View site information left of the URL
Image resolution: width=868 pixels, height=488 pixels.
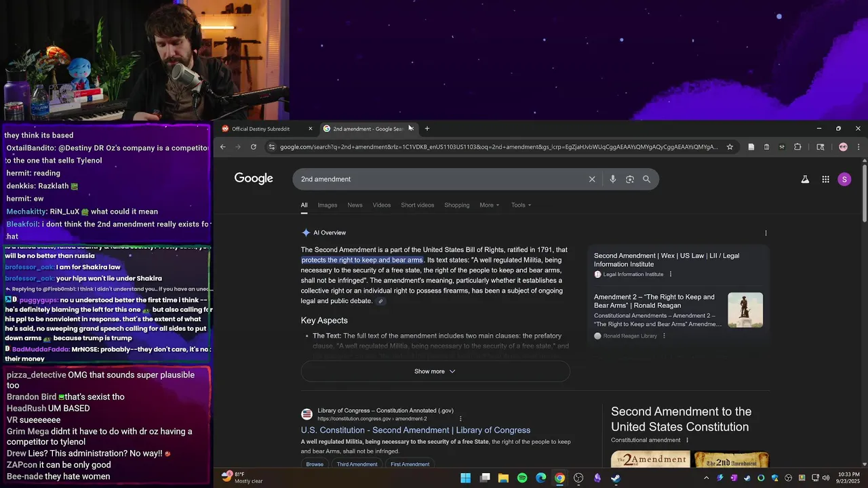pyautogui.click(x=271, y=147)
